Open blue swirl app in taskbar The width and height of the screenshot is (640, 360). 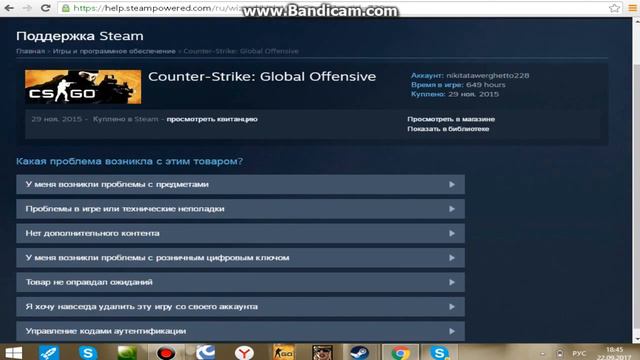pos(205,353)
